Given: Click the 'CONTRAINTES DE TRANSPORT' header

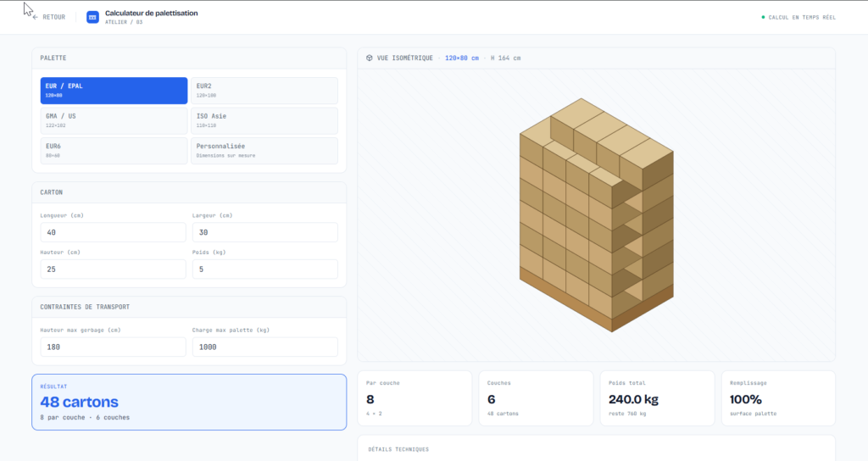Looking at the screenshot, I should coord(85,307).
